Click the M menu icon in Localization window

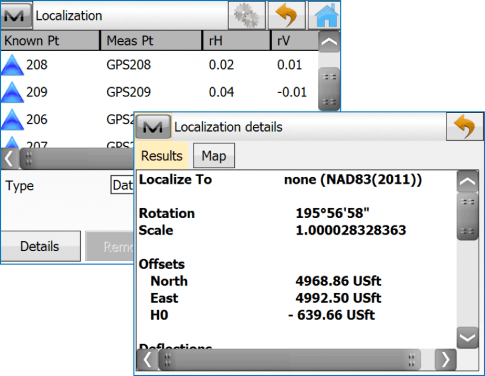(16, 15)
